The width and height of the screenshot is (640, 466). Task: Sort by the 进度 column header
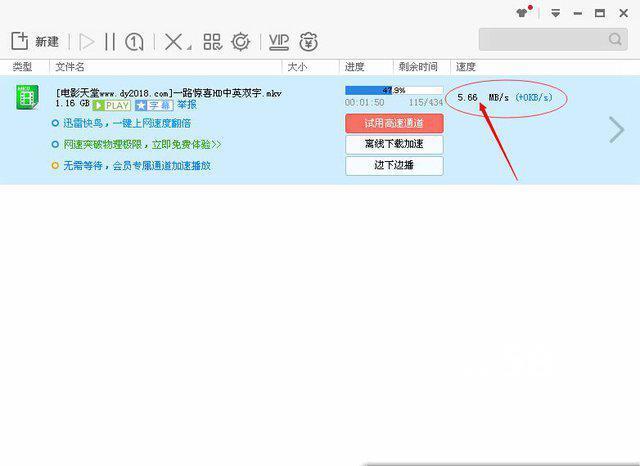pyautogui.click(x=354, y=67)
